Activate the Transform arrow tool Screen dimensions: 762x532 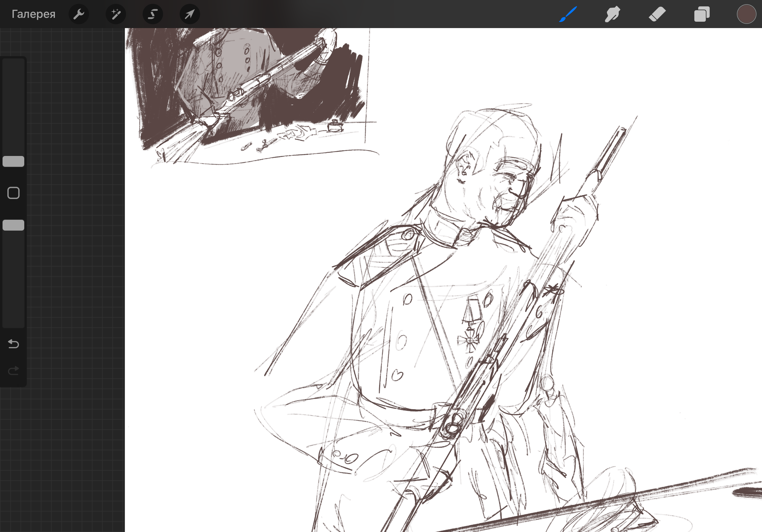point(190,14)
